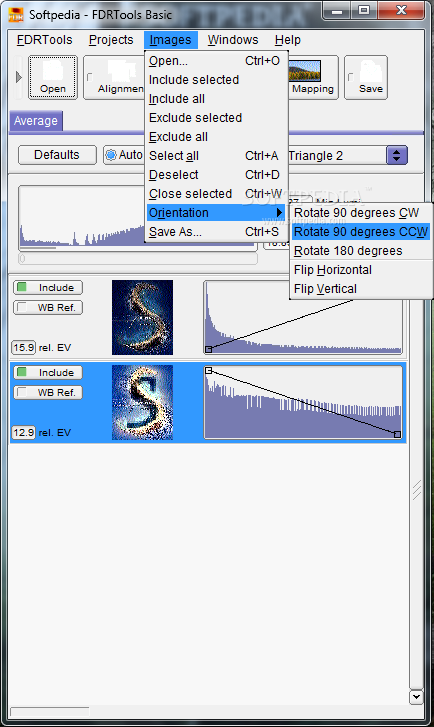Select Rotate 90 degrees CW
This screenshot has height=727, width=434.
point(361,213)
